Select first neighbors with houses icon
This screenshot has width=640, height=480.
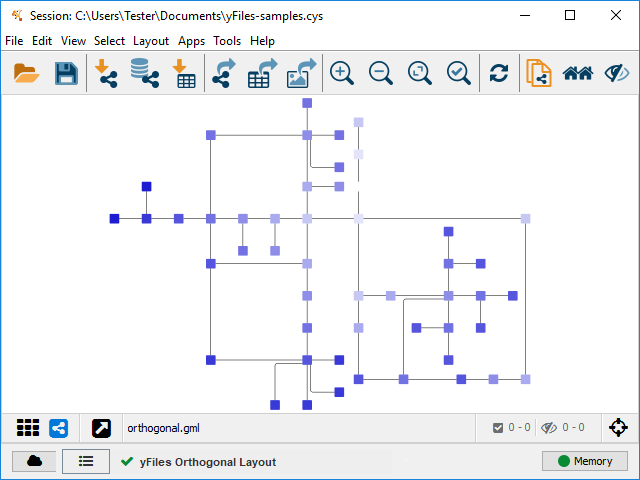pyautogui.click(x=578, y=73)
